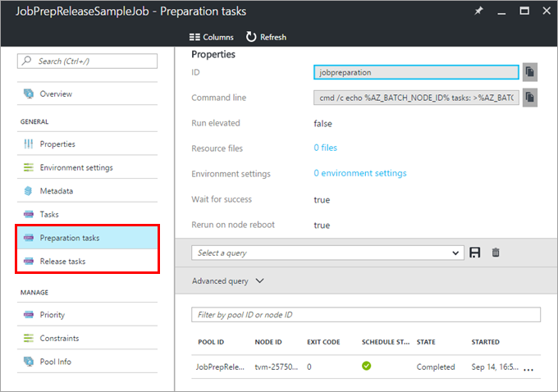Screen dimensions: 558x392
Task: Refresh the preparation tasks list
Action: tap(267, 37)
